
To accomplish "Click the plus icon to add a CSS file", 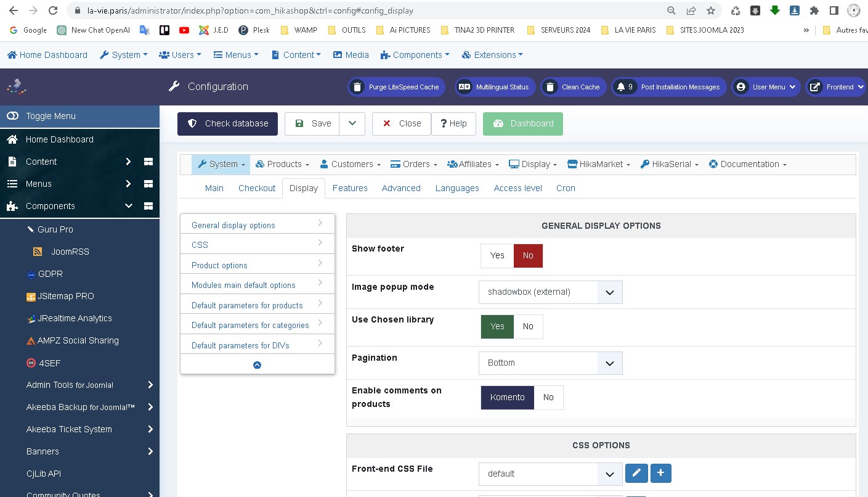I will (661, 474).
